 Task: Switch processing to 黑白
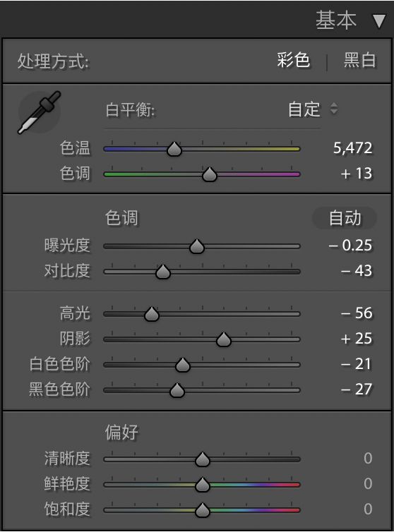[359, 61]
